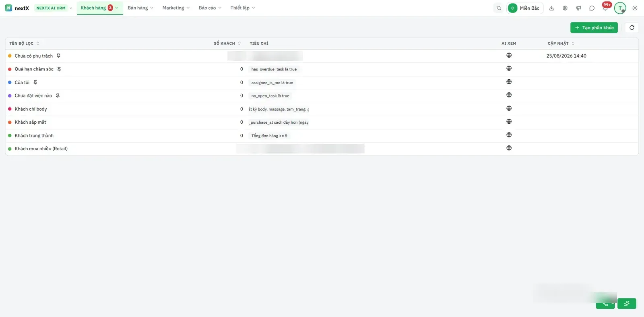The height and width of the screenshot is (317, 644).
Task: Sort by TÊN BỘ LỌC column
Action: pyautogui.click(x=24, y=44)
